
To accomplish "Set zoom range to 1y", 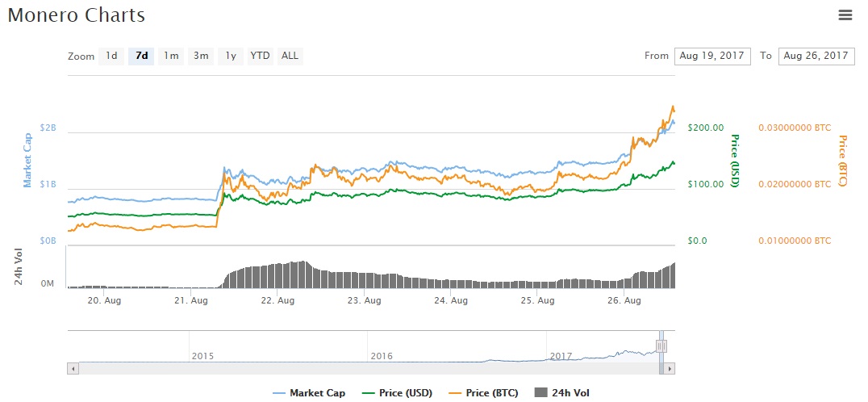I will (x=231, y=56).
